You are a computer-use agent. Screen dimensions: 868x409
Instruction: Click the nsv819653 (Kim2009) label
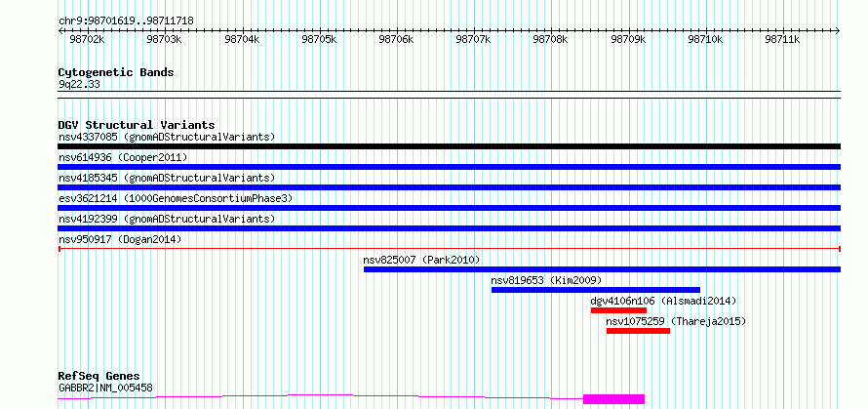point(546,280)
